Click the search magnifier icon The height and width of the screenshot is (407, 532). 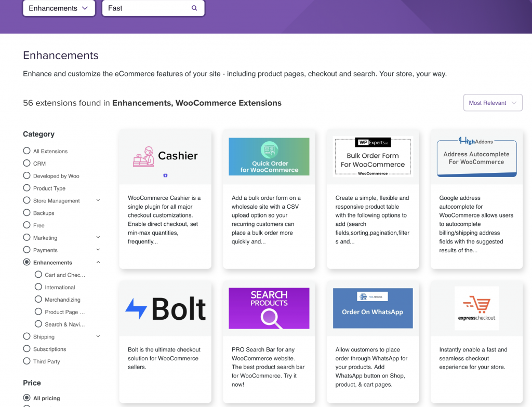(194, 8)
